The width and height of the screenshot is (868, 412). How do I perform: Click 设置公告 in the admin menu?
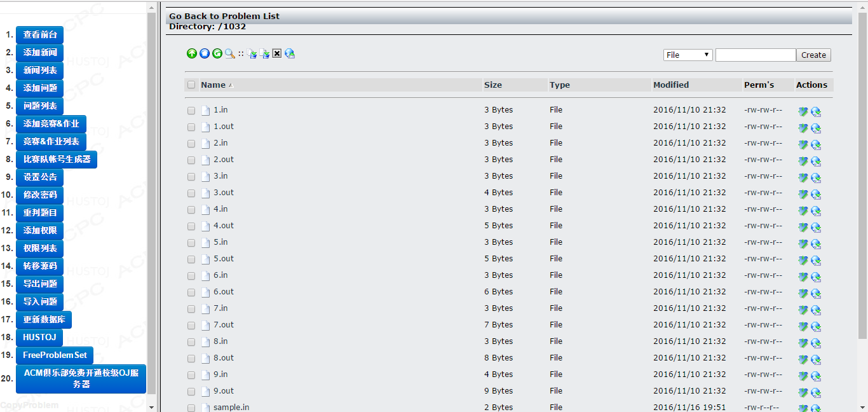coord(40,177)
